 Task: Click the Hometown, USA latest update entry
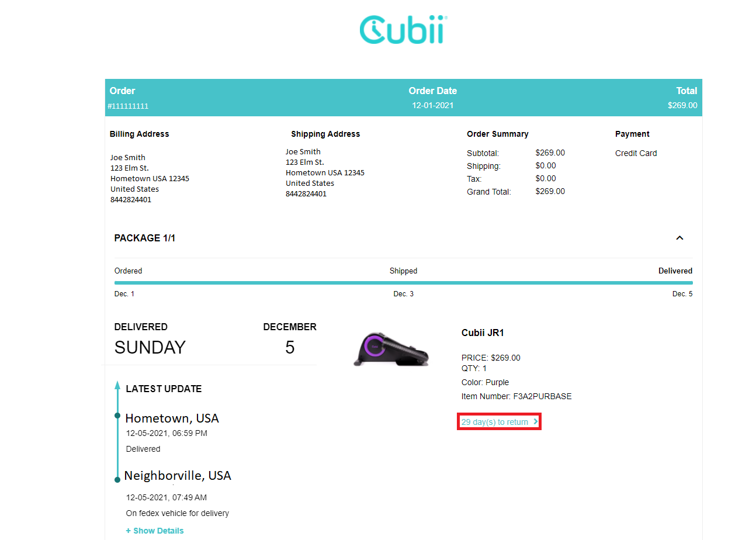click(172, 418)
